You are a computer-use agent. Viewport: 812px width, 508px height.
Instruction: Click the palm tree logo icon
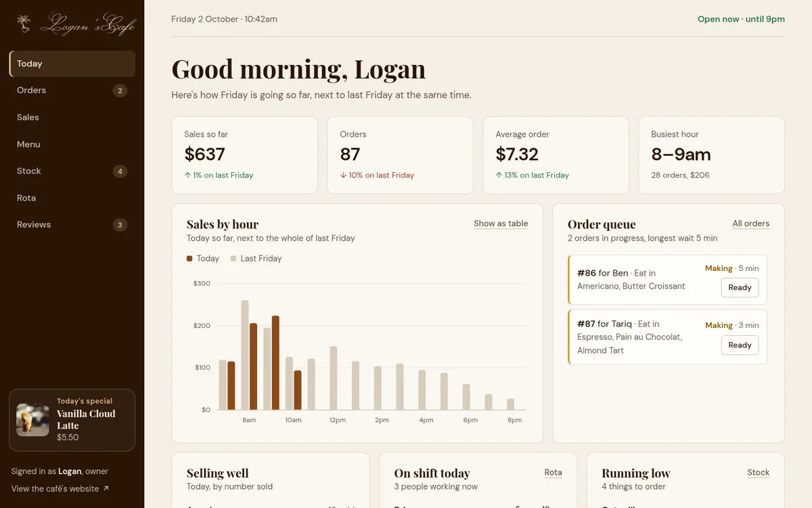24,24
